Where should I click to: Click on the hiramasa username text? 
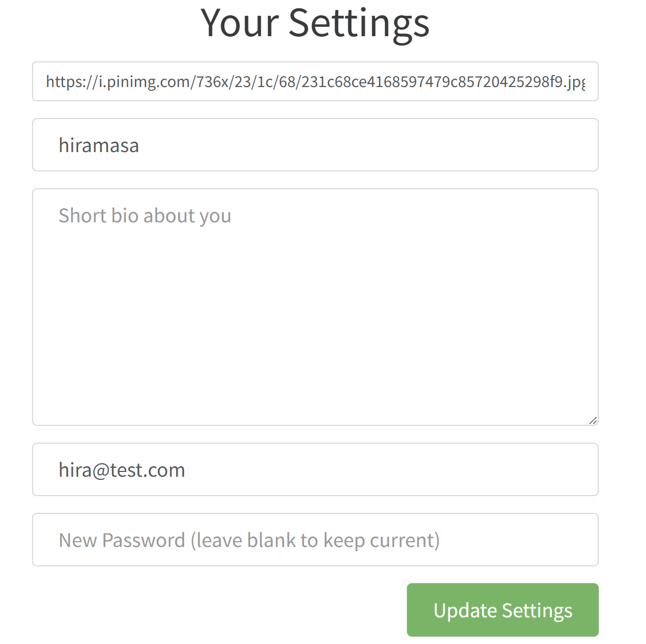click(99, 145)
